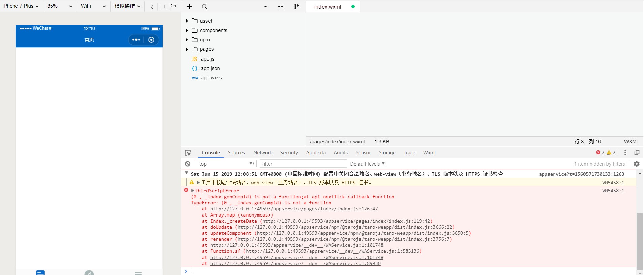Screen dimensions: 644x275
Task: Click the console Filter input field
Action: pos(303,164)
